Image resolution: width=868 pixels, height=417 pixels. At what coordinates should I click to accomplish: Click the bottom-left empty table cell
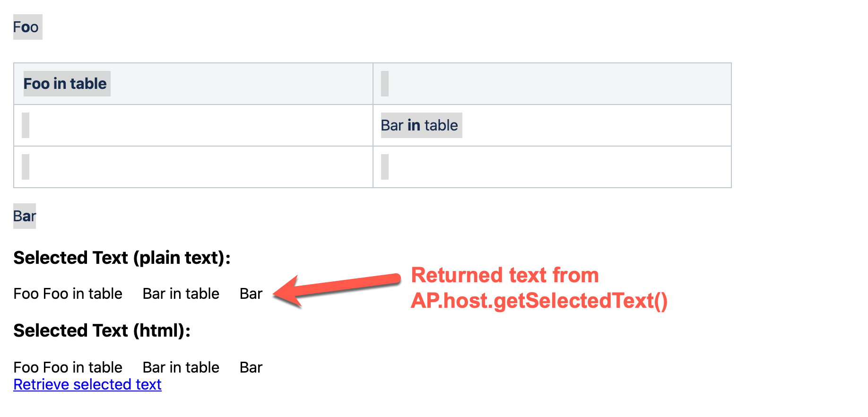click(x=193, y=167)
